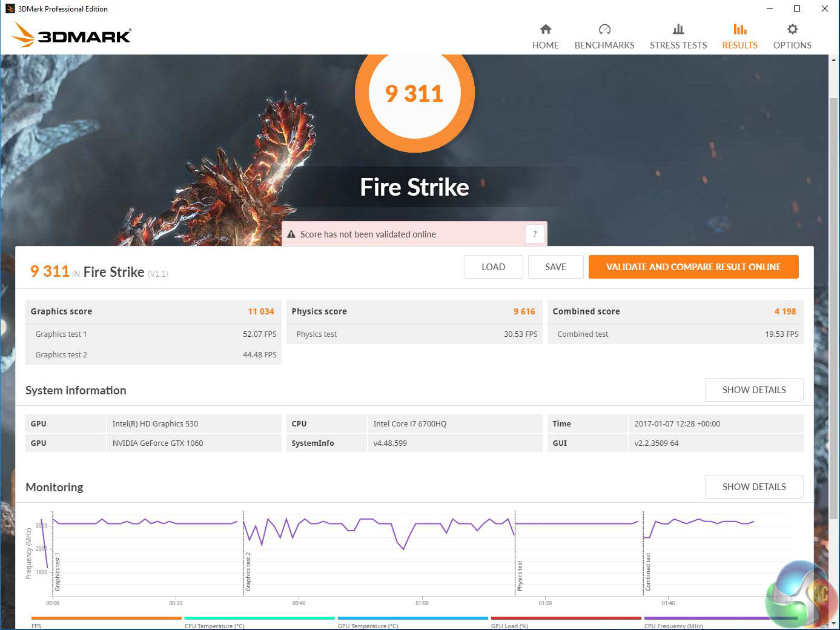Click the Monitoring heading
The height and width of the screenshot is (630, 840).
(x=55, y=488)
